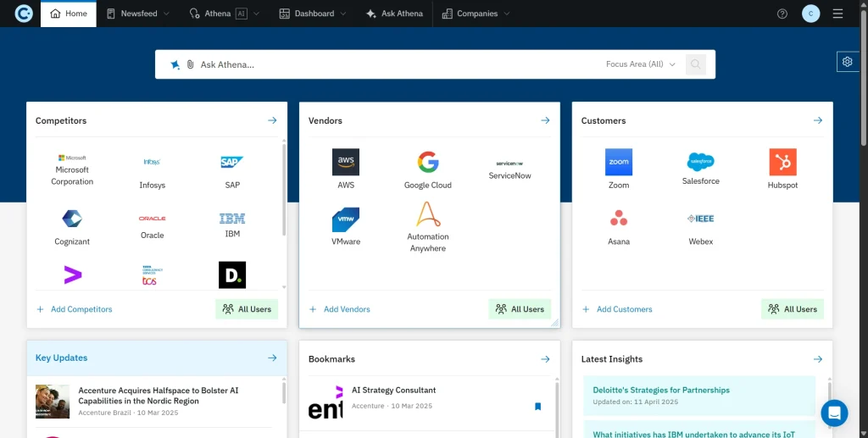868x438 pixels.
Task: Select Asana customer
Action: point(619,227)
